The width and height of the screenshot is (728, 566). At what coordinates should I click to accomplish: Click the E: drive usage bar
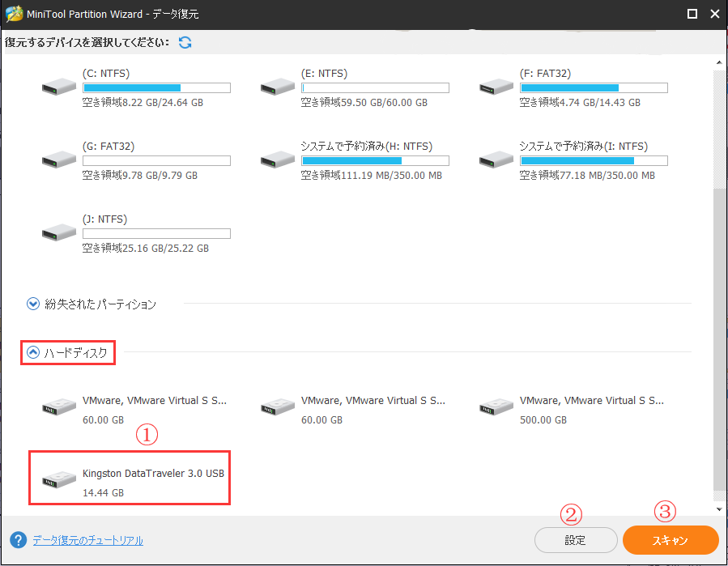[x=375, y=87]
